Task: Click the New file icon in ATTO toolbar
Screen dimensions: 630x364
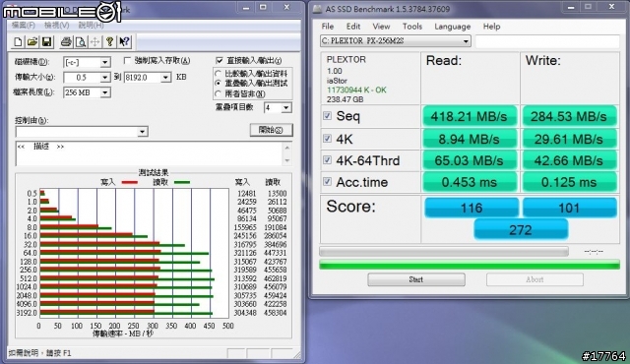Action: [18, 41]
